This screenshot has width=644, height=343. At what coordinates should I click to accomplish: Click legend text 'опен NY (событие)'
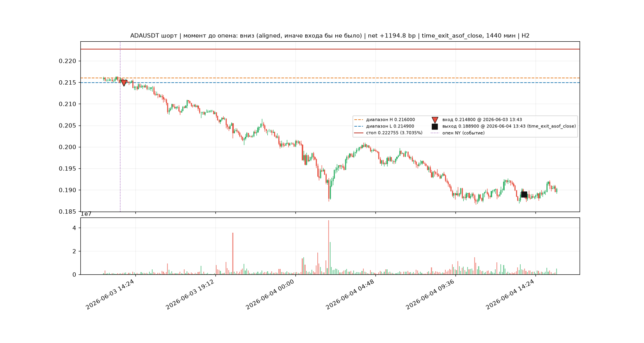click(463, 133)
